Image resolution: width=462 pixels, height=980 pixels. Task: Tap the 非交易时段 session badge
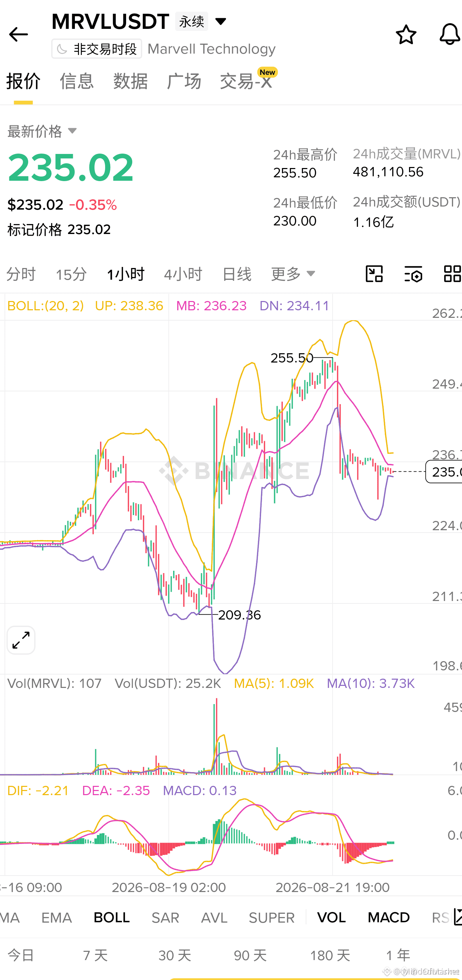pos(97,49)
